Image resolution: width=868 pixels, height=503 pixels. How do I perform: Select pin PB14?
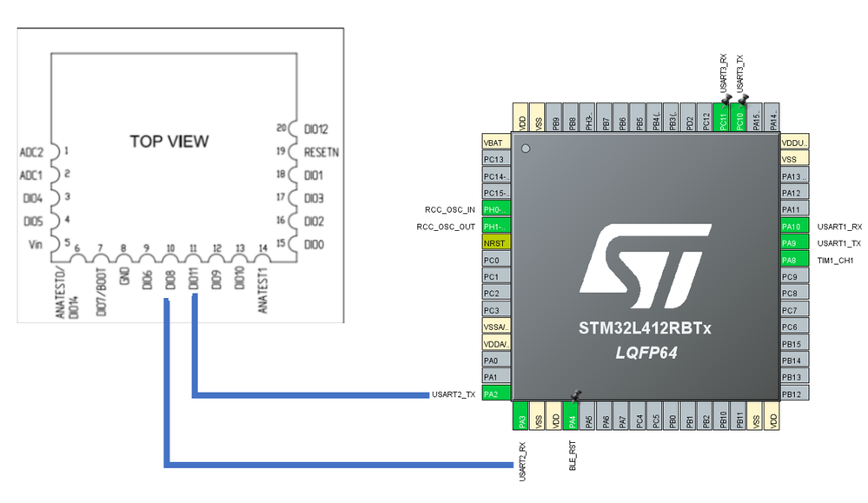(x=795, y=361)
